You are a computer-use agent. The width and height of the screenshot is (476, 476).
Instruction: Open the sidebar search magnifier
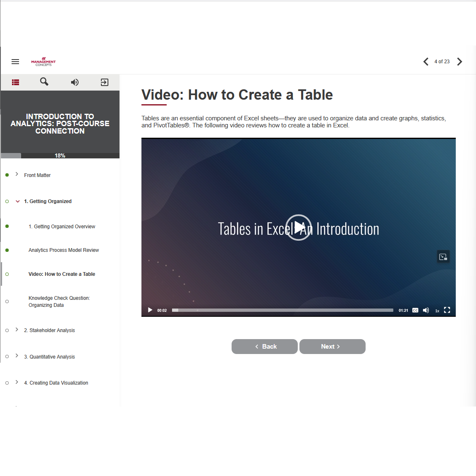point(44,81)
